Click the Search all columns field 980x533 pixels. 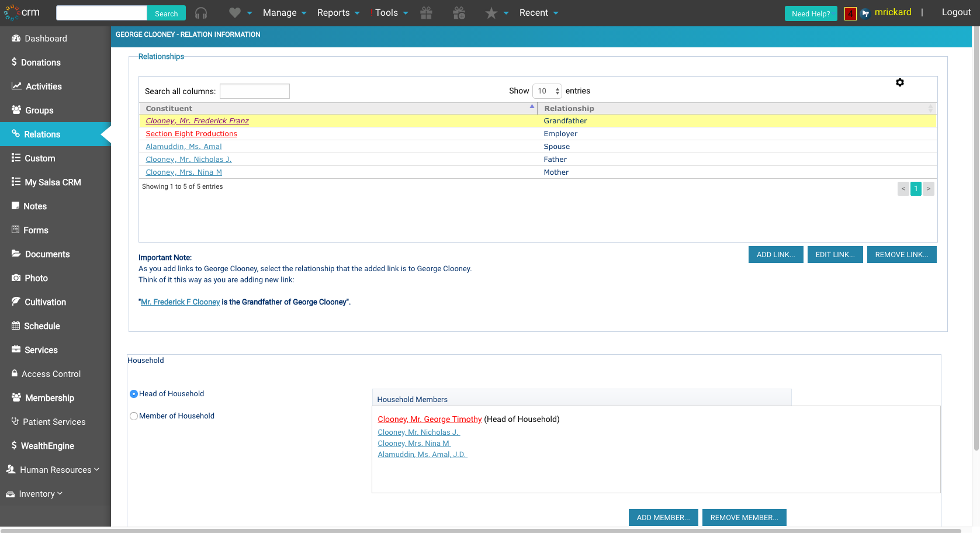(254, 91)
